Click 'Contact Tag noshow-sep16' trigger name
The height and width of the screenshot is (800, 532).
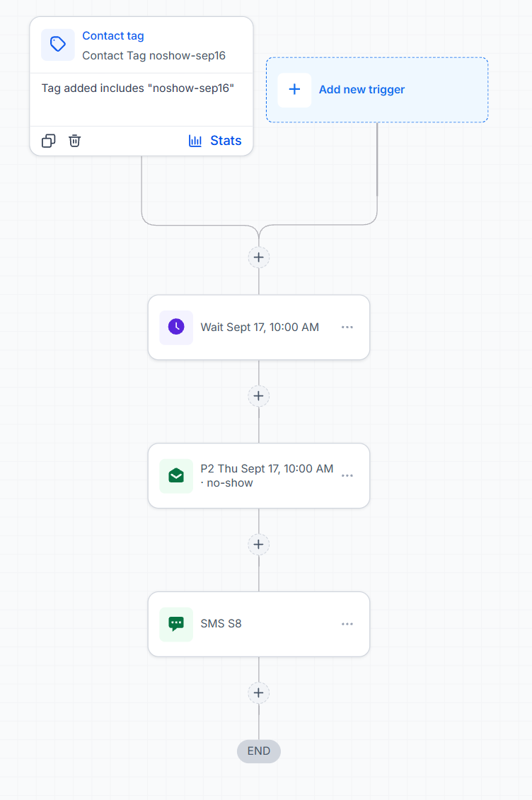click(154, 56)
